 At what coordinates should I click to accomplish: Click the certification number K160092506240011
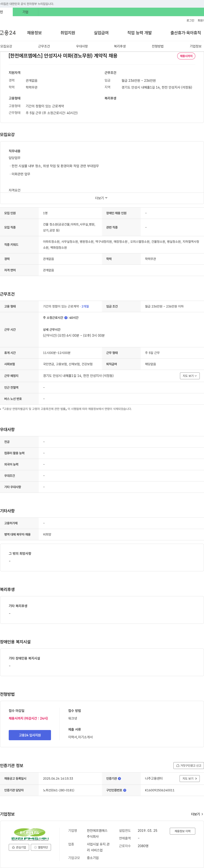[x=160, y=790]
